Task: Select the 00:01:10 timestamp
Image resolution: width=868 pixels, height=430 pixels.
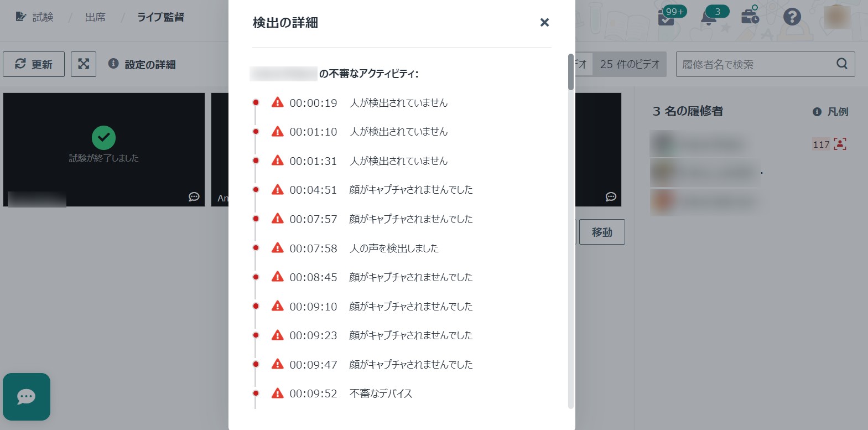Action: click(x=313, y=132)
